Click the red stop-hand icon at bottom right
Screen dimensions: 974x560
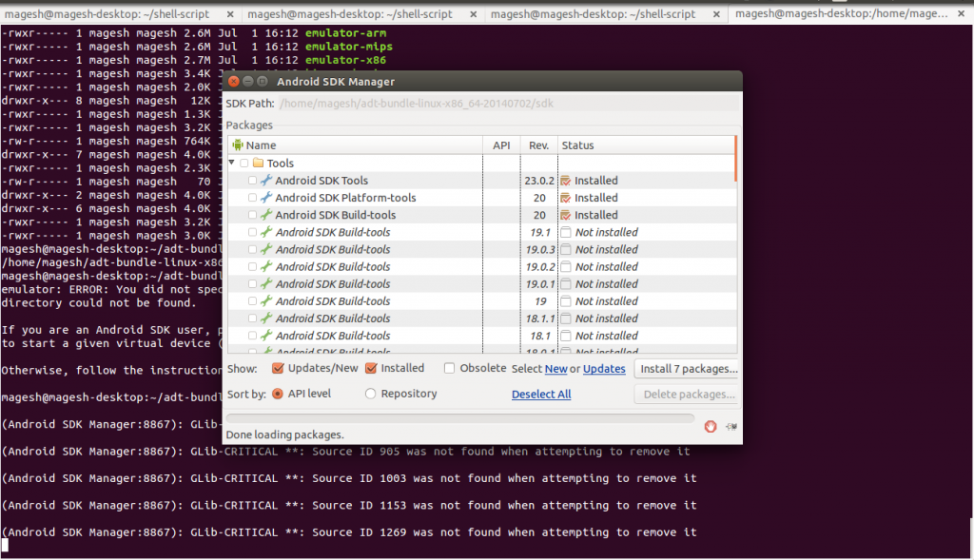coord(709,427)
